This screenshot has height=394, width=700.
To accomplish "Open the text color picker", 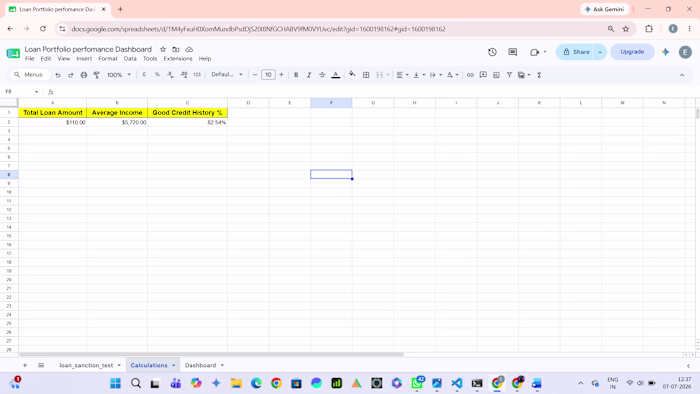I will point(336,75).
